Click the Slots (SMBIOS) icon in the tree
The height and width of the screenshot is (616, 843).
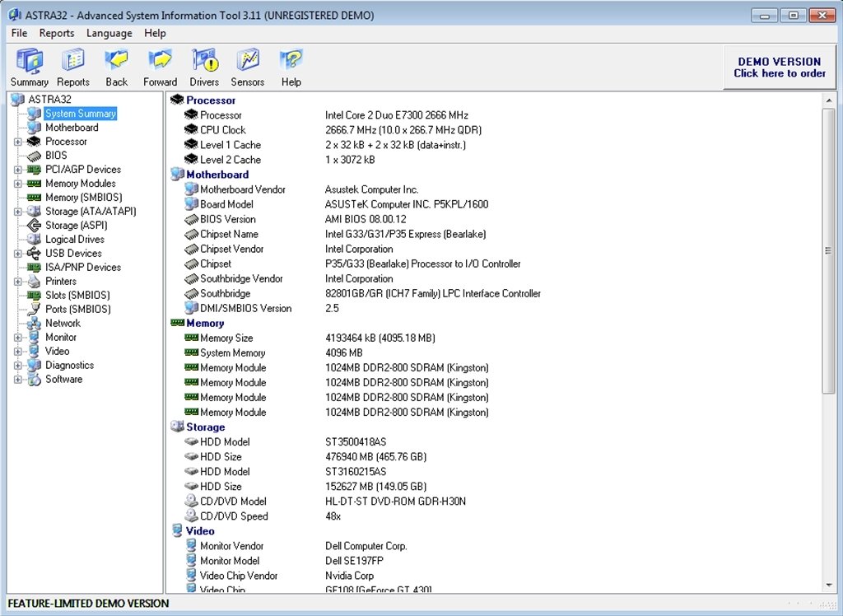click(34, 296)
